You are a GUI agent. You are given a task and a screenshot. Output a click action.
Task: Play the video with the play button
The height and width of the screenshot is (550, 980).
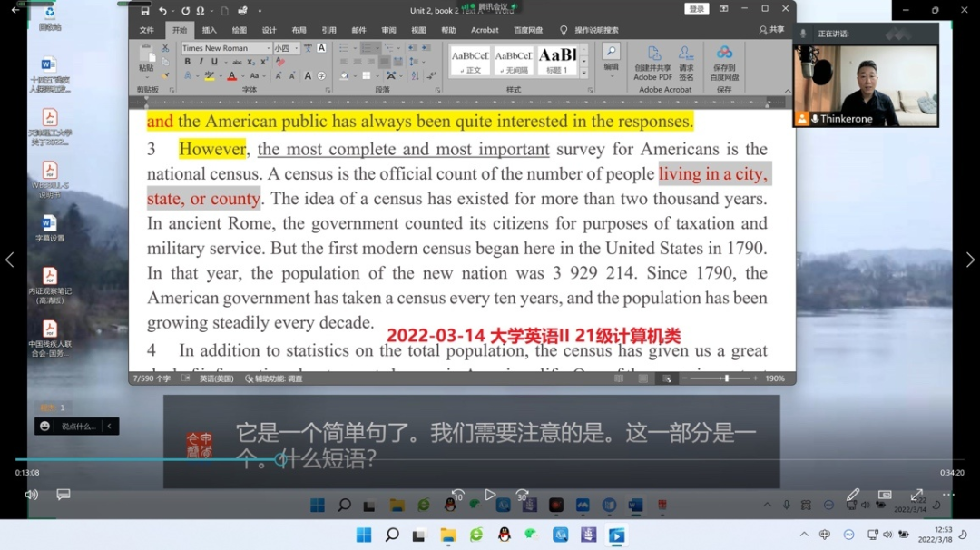point(490,495)
